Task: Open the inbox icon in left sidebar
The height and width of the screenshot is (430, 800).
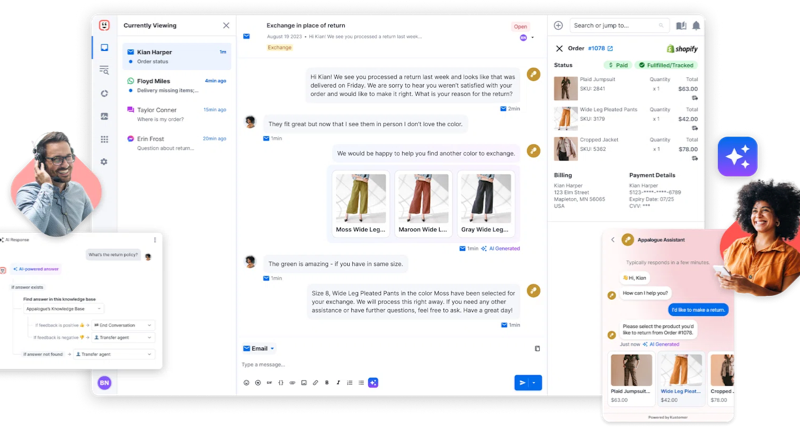Action: tap(104, 47)
